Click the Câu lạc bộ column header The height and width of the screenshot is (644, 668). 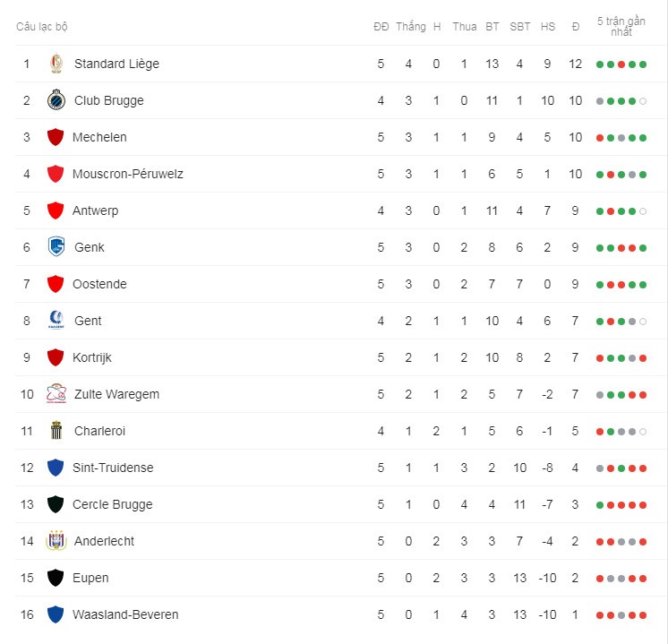pyautogui.click(x=42, y=27)
